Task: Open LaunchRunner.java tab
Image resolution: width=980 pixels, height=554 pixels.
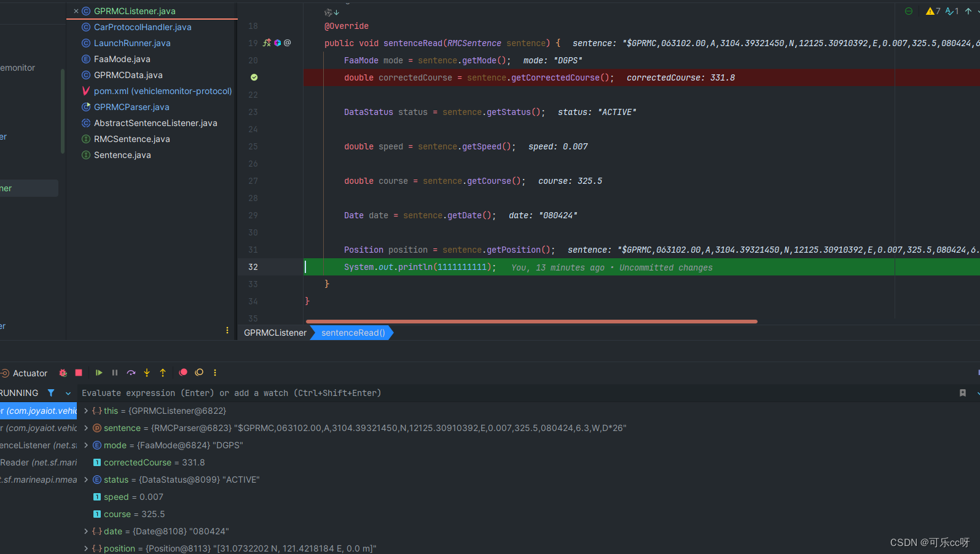Action: point(132,43)
